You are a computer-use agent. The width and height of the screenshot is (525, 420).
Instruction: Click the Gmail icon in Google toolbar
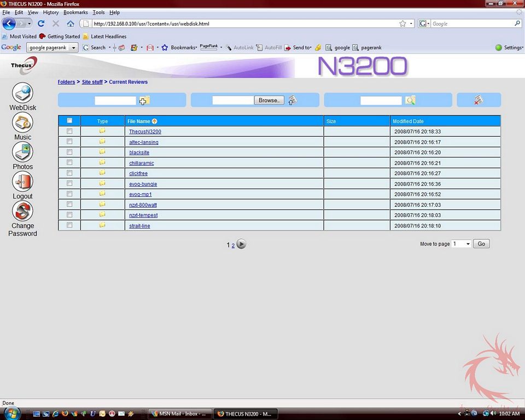point(150,48)
